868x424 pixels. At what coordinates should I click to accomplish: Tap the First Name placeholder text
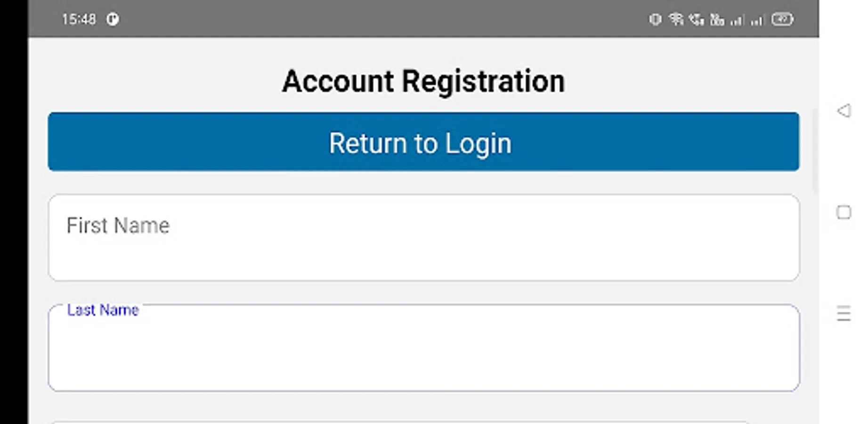click(118, 225)
